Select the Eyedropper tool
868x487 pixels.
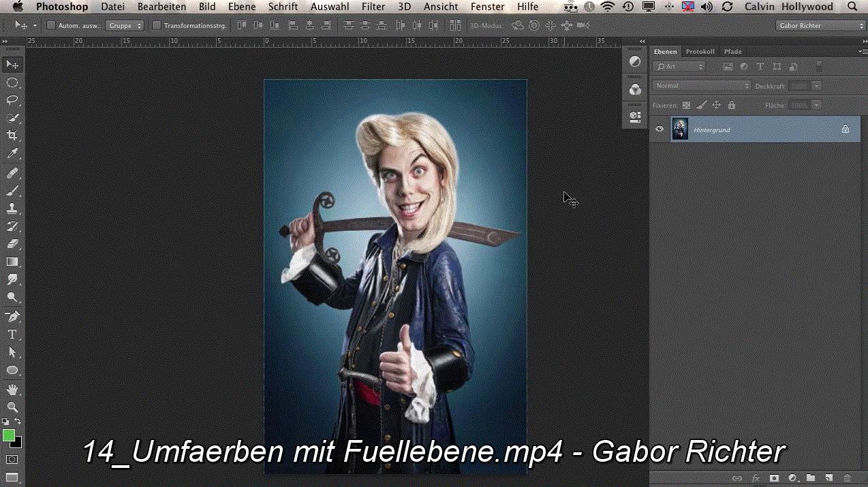[x=12, y=153]
